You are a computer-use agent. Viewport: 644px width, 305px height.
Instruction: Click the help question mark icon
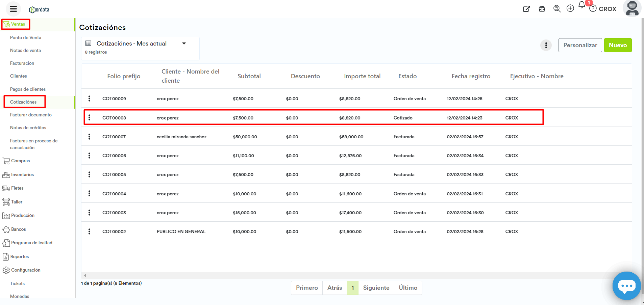pos(593,9)
